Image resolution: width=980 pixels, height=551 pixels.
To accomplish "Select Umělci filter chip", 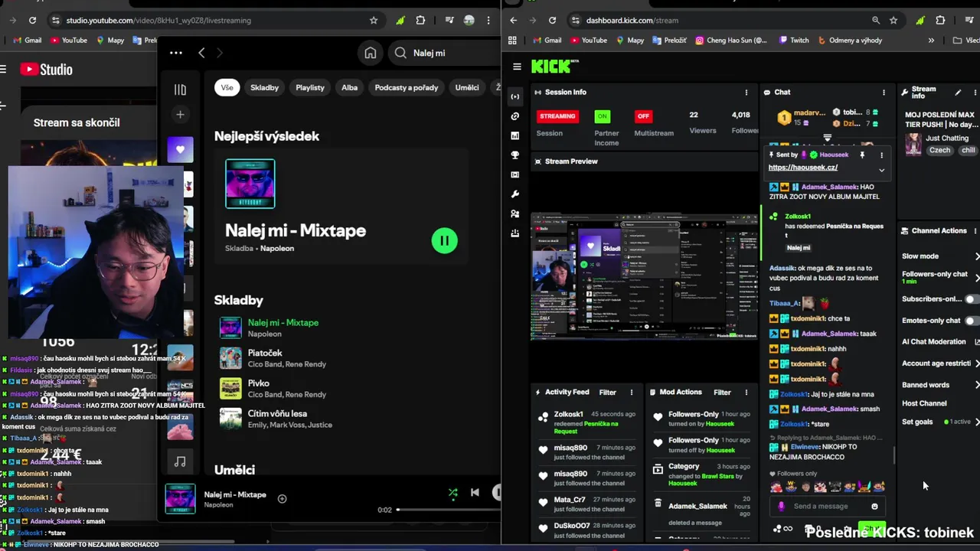I will click(467, 87).
